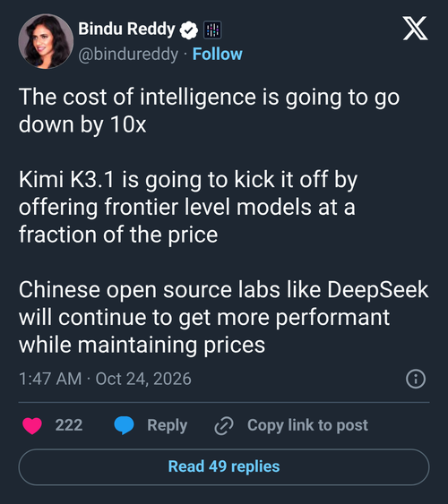The image size is (448, 504).
Task: Click the blue reply bubble icon
Action: (x=125, y=425)
